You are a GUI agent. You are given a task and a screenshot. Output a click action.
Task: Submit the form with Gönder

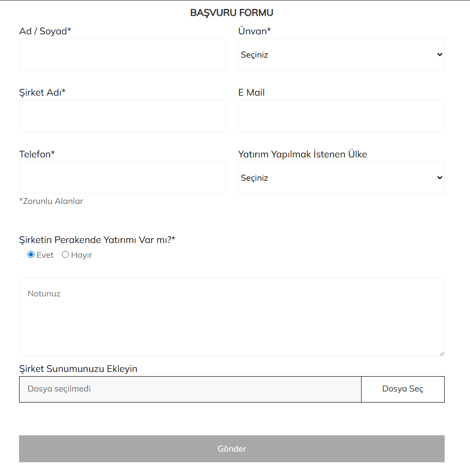(x=232, y=449)
